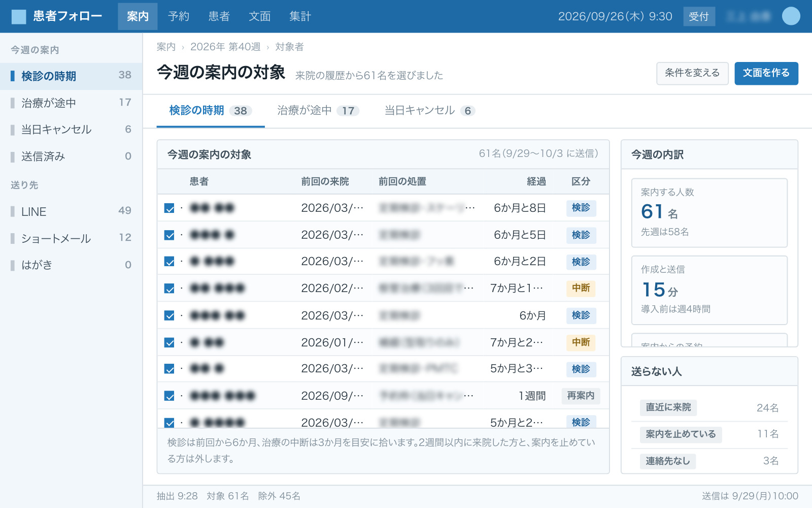Click the 条件を変える button

click(x=692, y=73)
